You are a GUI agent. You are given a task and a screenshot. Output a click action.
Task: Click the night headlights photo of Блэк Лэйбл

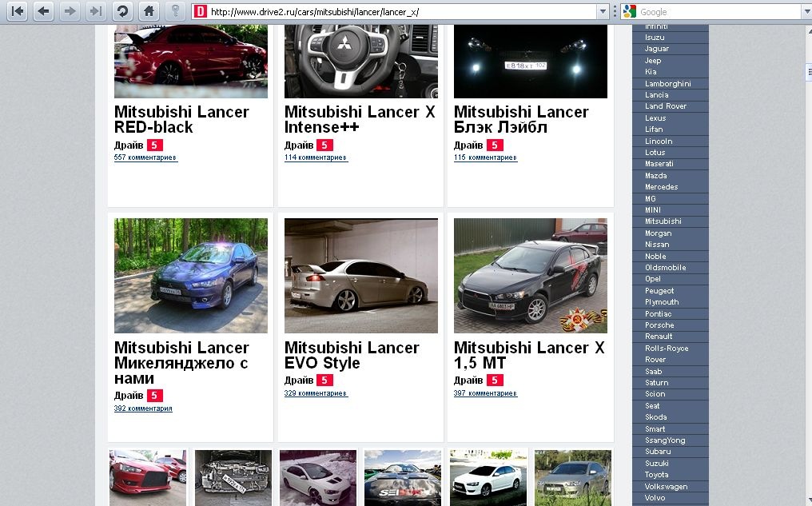click(x=531, y=61)
